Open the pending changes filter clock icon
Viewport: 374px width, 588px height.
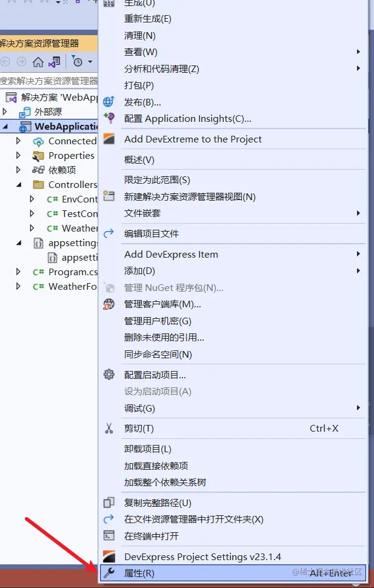77,62
